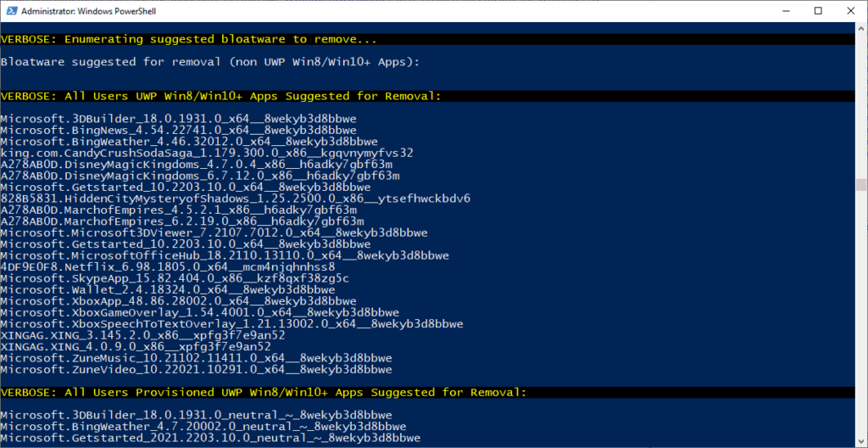The image size is (868, 448).
Task: Click the vertical scrollbar thumb
Action: (860, 185)
